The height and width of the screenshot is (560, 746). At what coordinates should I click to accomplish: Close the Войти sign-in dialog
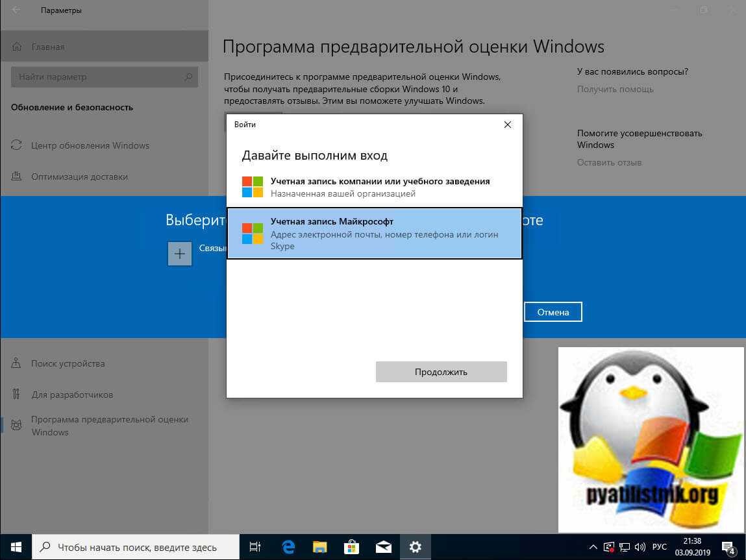pyautogui.click(x=508, y=125)
